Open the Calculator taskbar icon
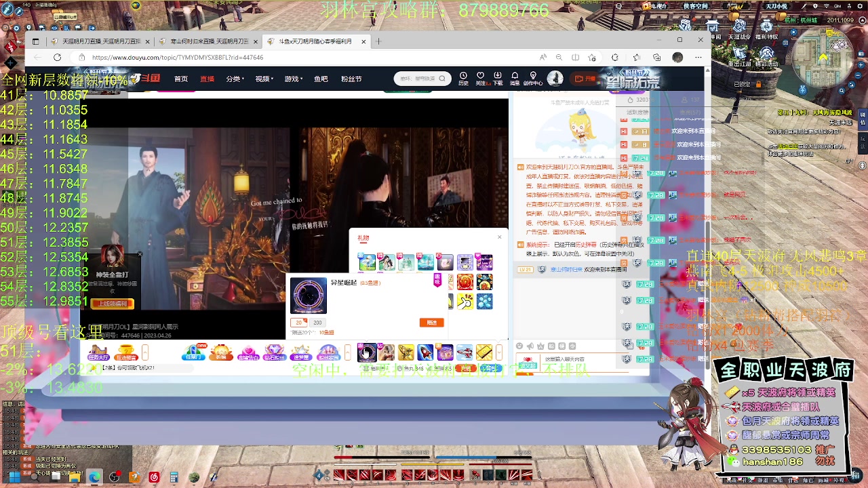Image resolution: width=868 pixels, height=488 pixels. (x=174, y=477)
